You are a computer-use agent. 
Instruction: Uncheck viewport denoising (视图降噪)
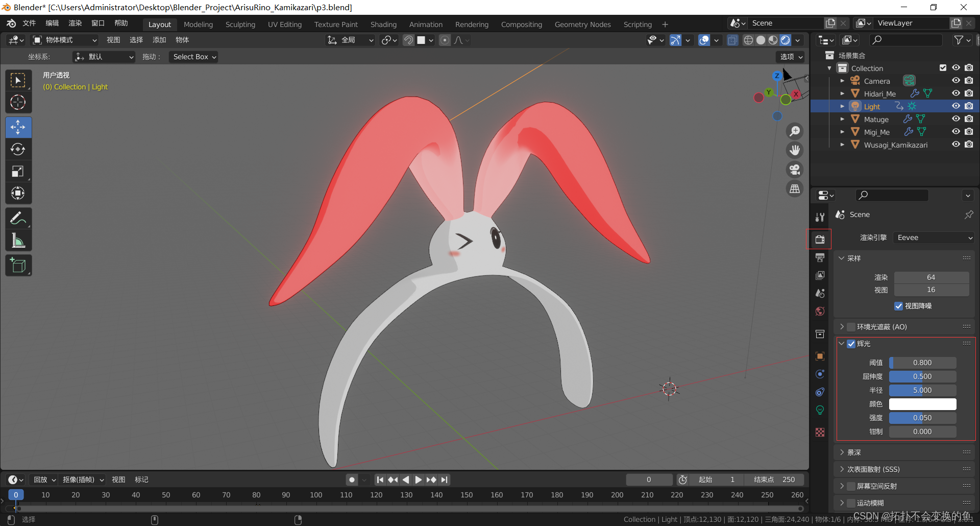click(898, 306)
